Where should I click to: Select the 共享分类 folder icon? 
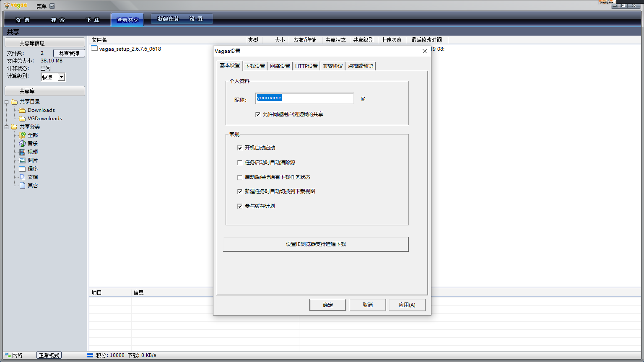(x=14, y=127)
